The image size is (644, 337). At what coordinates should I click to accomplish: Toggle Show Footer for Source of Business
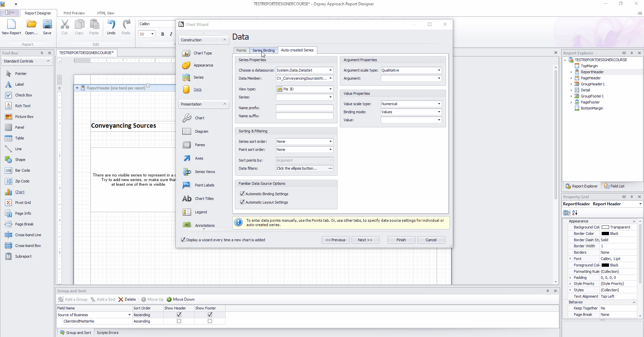tap(210, 314)
